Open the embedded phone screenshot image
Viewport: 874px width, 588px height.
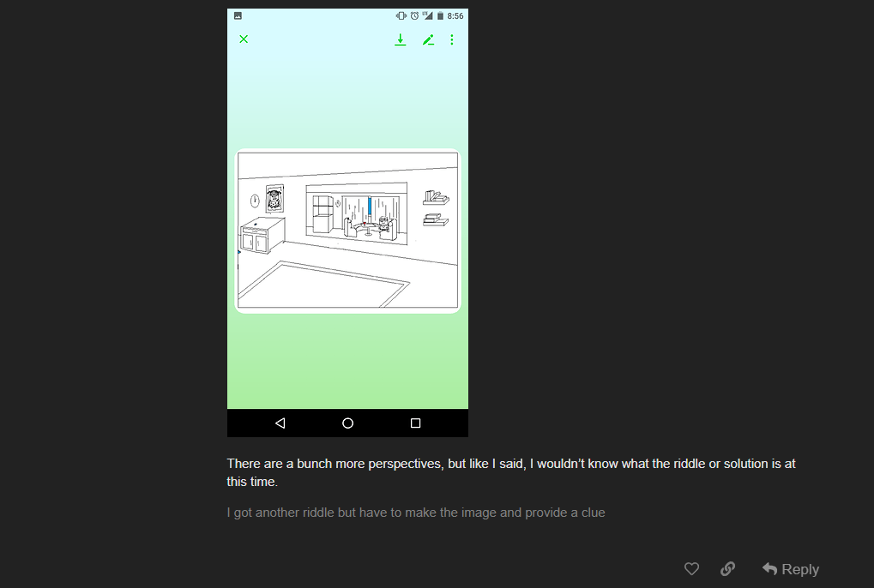pyautogui.click(x=348, y=222)
